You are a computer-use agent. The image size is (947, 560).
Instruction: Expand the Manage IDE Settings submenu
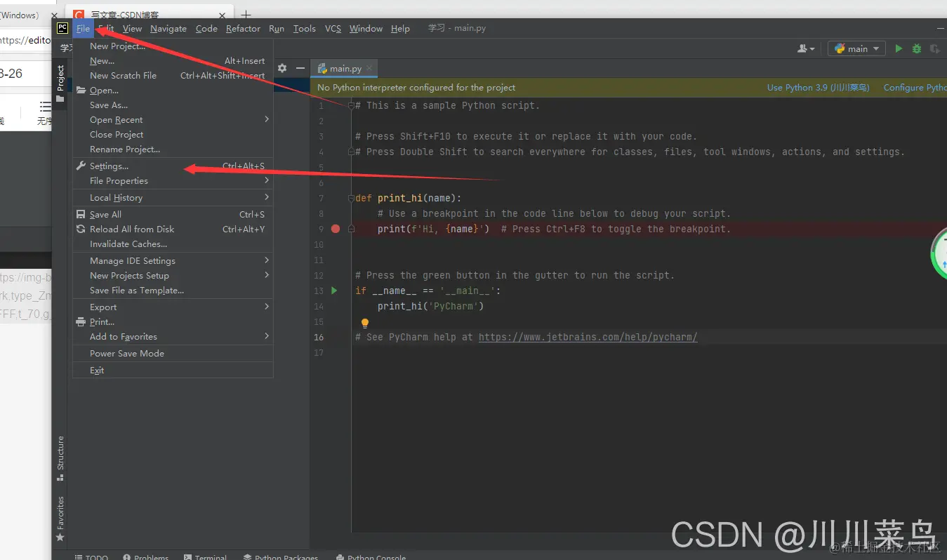(x=173, y=260)
